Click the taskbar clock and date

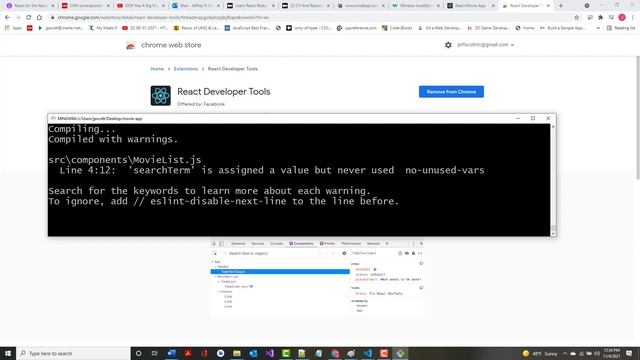point(611,353)
